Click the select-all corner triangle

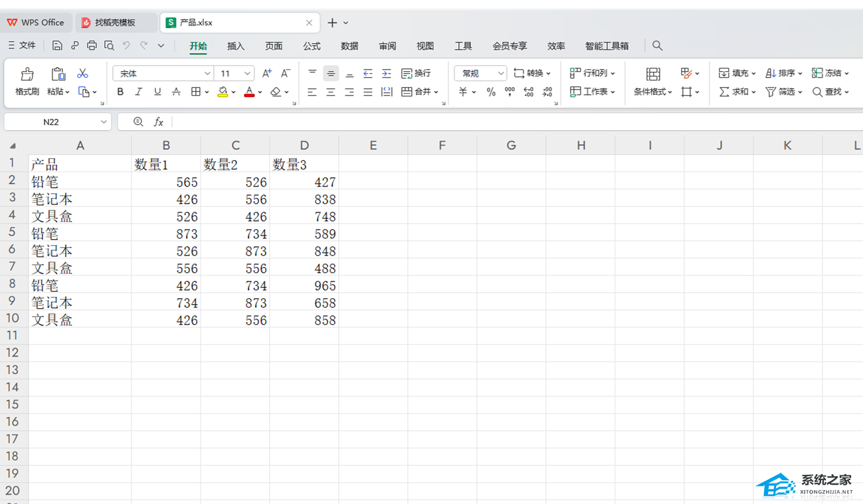[x=13, y=146]
